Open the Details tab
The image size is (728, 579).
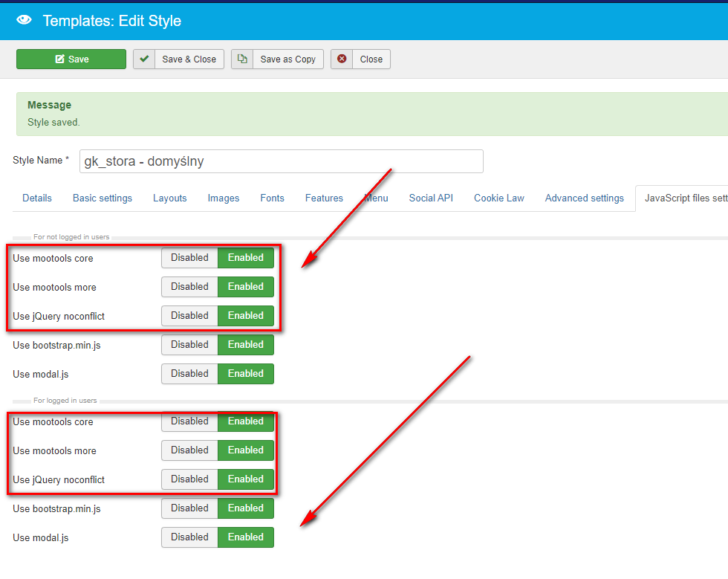[37, 198]
